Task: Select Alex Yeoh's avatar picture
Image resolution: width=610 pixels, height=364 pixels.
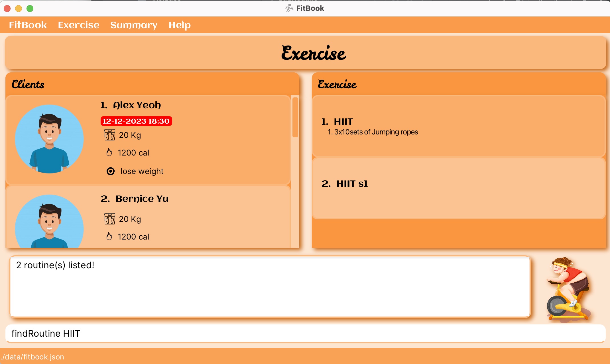Action: tap(49, 139)
